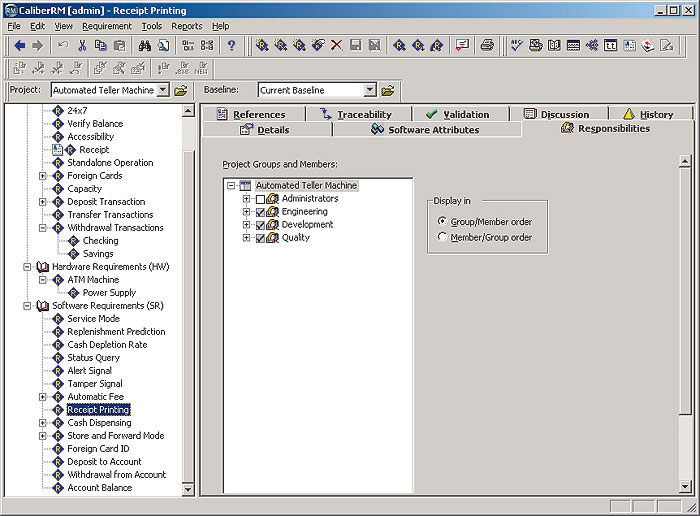Uncheck the Engineering group checkbox
The width and height of the screenshot is (700, 516).
tap(260, 212)
